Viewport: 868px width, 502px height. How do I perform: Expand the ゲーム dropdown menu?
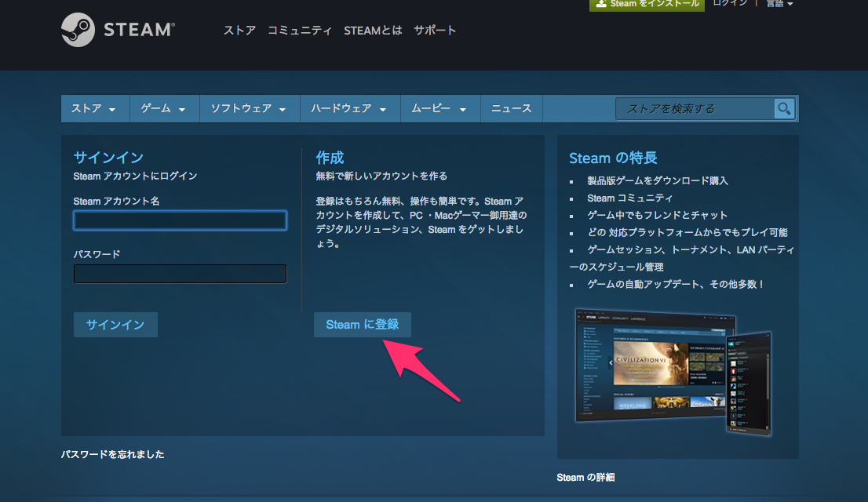pyautogui.click(x=164, y=108)
